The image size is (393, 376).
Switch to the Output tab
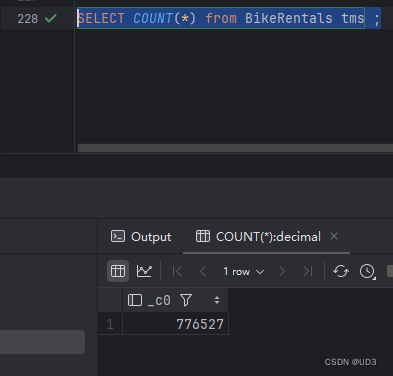pos(141,237)
